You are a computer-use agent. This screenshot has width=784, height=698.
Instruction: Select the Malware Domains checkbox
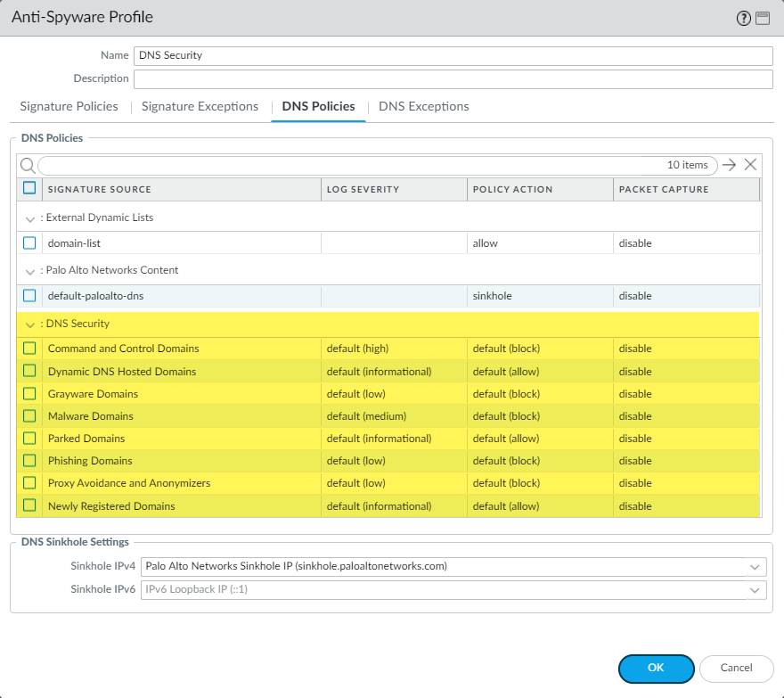tap(29, 416)
